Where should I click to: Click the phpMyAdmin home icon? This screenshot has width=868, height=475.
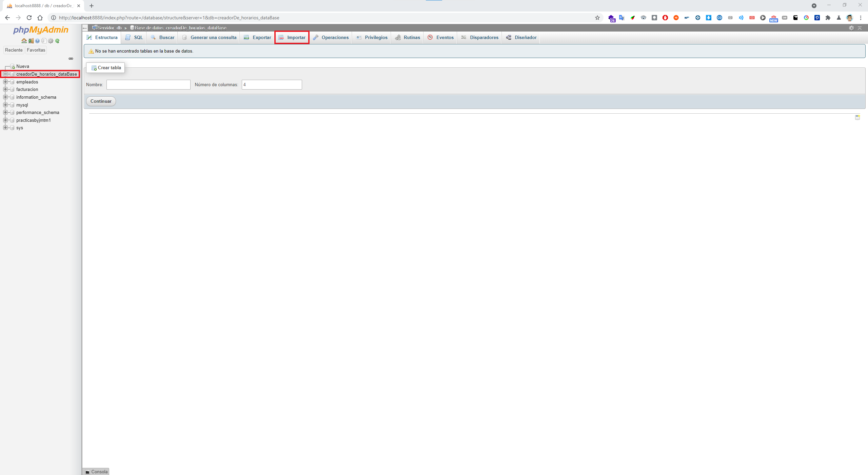pos(24,41)
